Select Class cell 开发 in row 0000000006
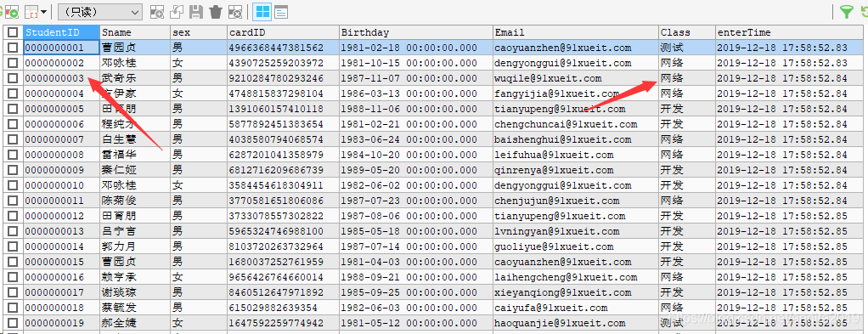 (687, 124)
